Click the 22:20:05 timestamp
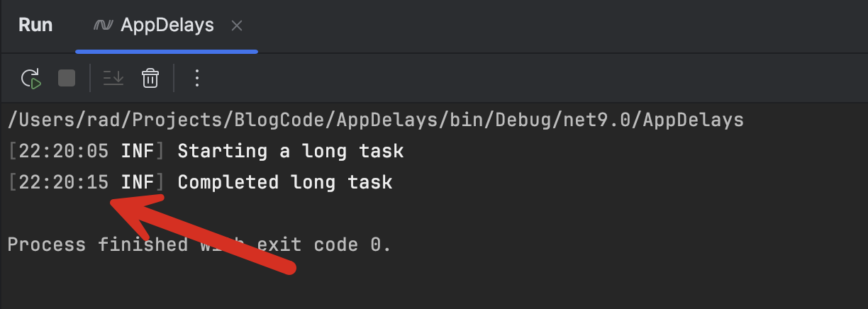868x309 pixels. (x=64, y=151)
